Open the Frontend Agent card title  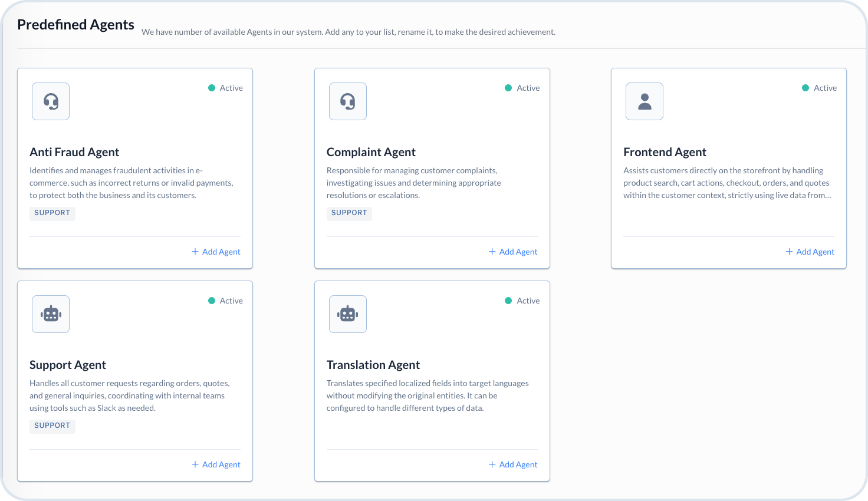pos(665,152)
